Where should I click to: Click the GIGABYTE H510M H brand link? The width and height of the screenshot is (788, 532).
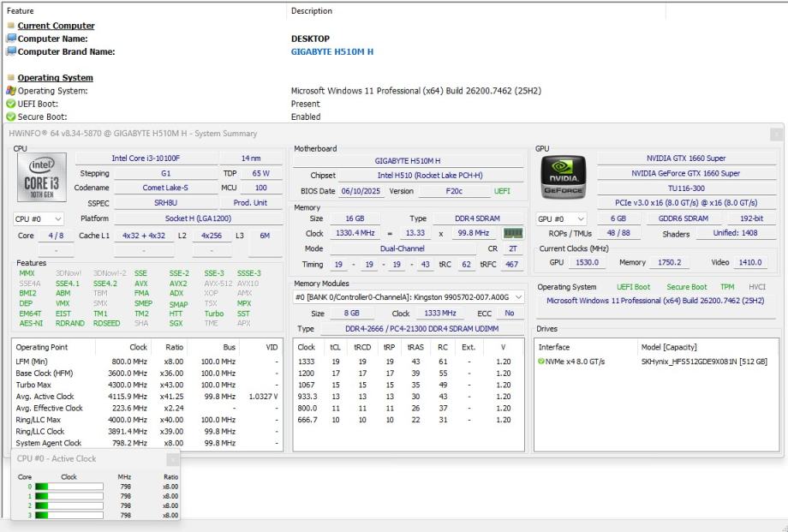[x=331, y=51]
